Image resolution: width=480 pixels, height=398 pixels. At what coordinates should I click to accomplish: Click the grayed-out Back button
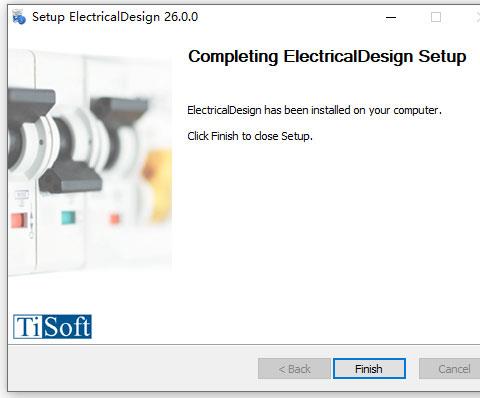pyautogui.click(x=294, y=369)
